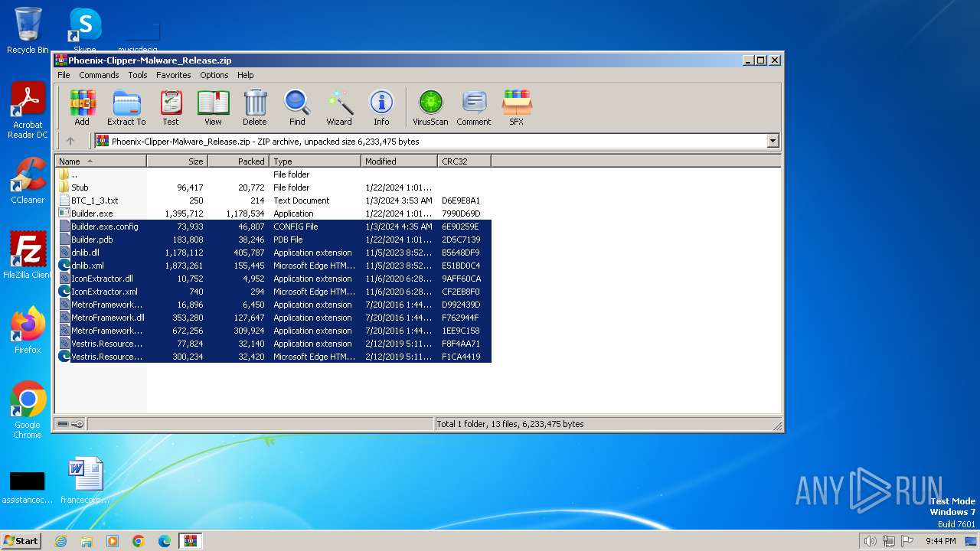The height and width of the screenshot is (551, 980).
Task: Open Recycle Bin desktop icon
Action: click(28, 31)
